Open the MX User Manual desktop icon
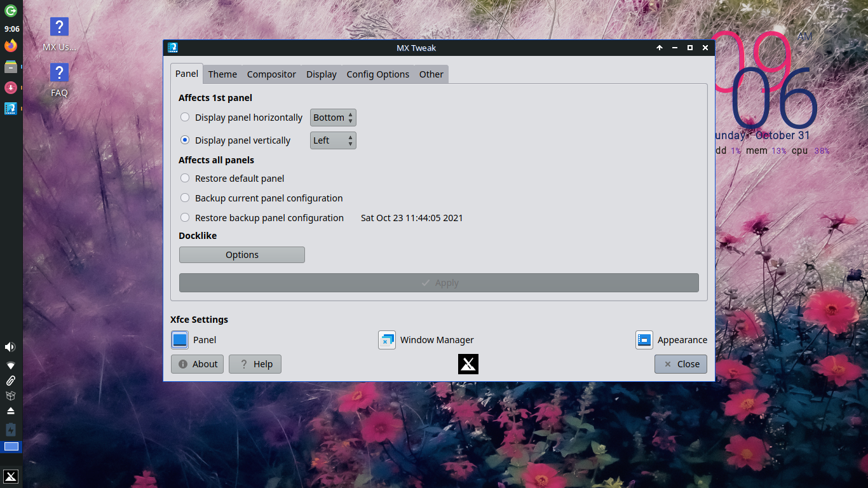This screenshot has height=488, width=868. (59, 36)
